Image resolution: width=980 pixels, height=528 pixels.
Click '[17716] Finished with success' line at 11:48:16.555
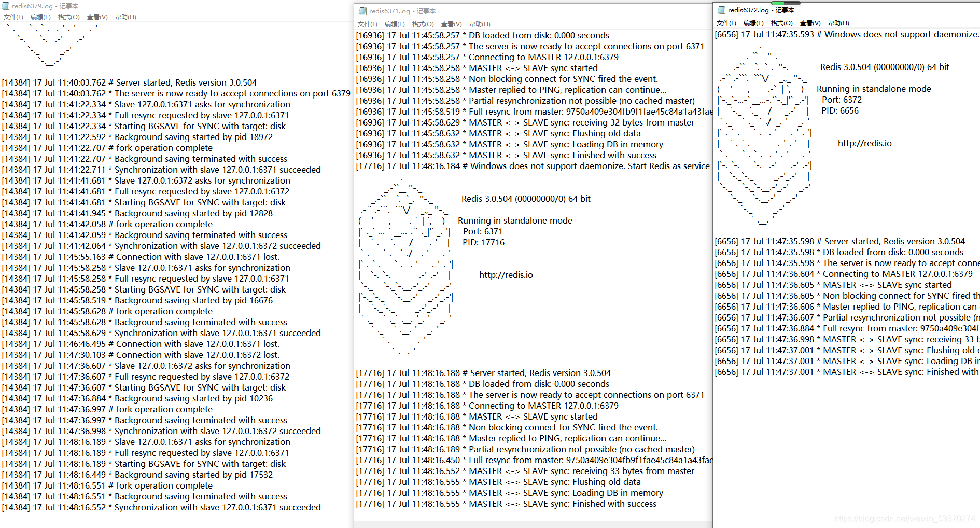[x=506, y=504]
